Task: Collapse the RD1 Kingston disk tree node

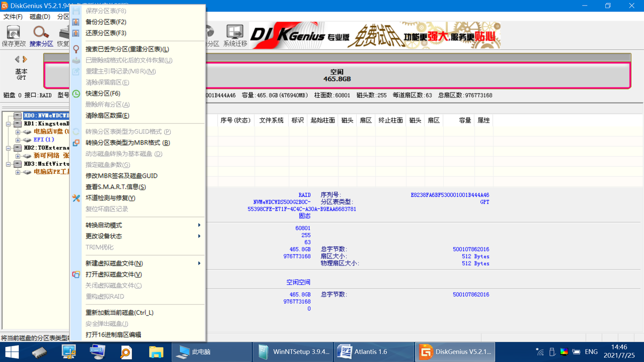Action: pyautogui.click(x=9, y=124)
